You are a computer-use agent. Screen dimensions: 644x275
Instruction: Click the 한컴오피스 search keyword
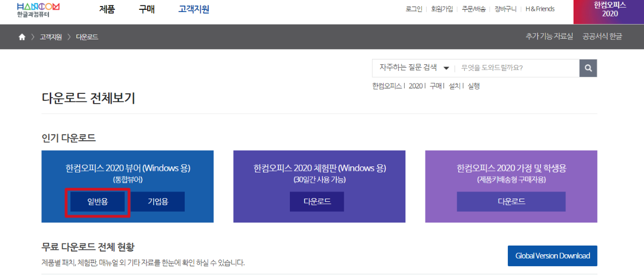click(x=387, y=86)
